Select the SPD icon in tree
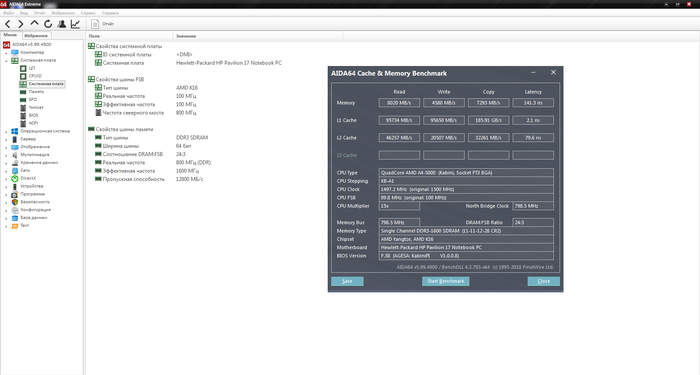Viewport: 700px width, 375px height. tap(23, 100)
